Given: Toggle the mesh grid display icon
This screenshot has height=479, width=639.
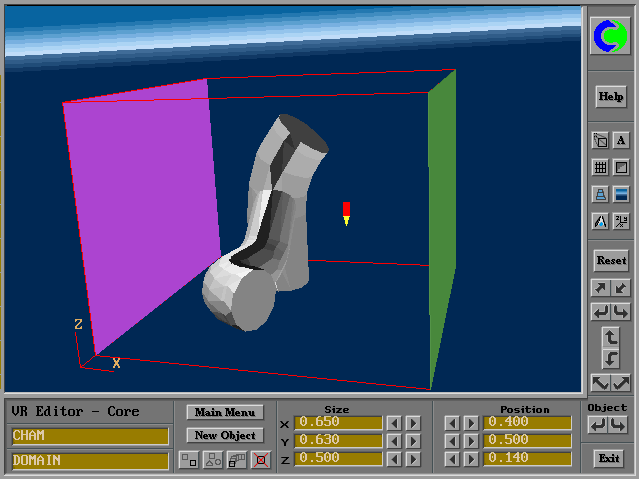Looking at the screenshot, I should pyautogui.click(x=601, y=168).
